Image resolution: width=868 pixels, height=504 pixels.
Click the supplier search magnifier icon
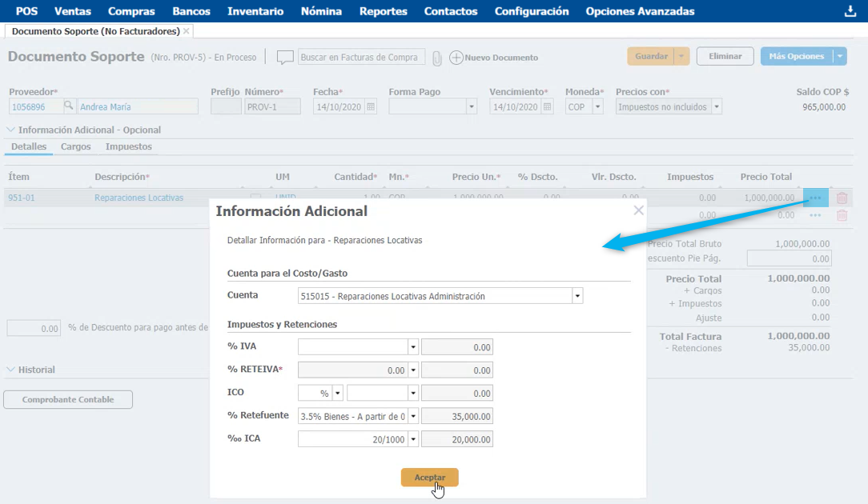tap(69, 106)
